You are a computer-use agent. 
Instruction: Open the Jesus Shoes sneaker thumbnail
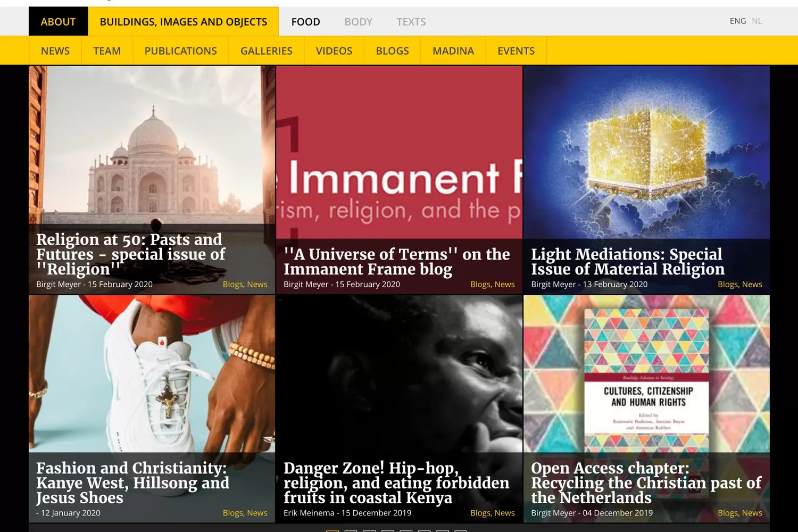pos(152,374)
